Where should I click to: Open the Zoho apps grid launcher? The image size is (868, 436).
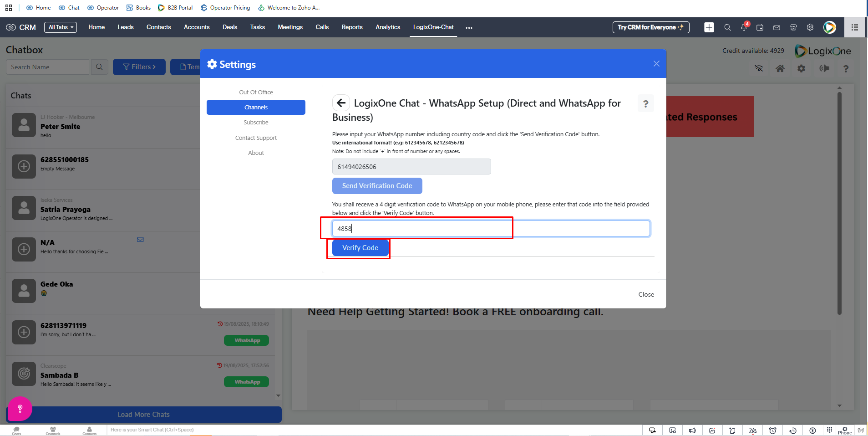(x=855, y=27)
